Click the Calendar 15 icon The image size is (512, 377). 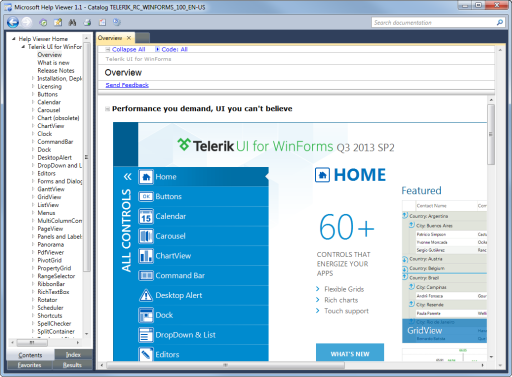(x=146, y=216)
